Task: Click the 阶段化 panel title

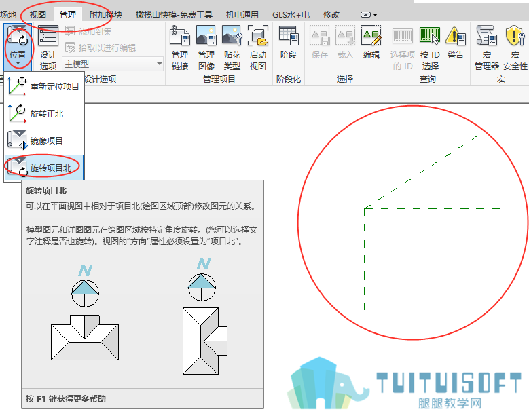Action: 289,79
